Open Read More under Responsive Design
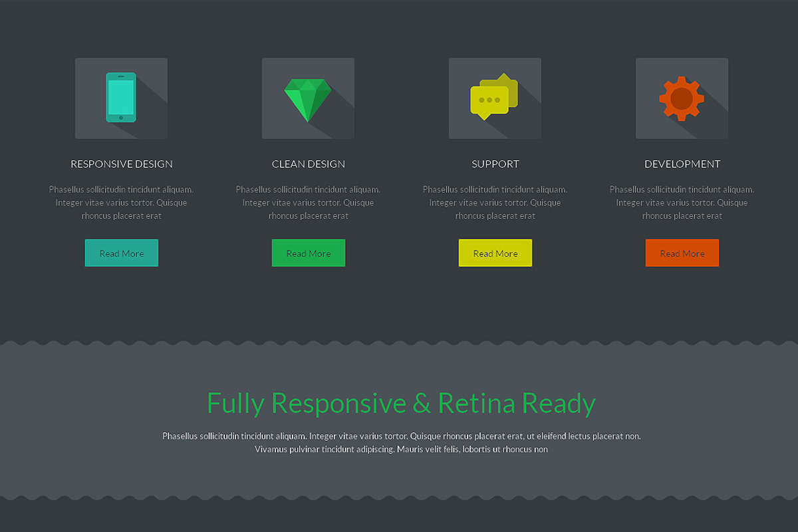Screen dimensions: 798x532 pyautogui.click(x=122, y=253)
